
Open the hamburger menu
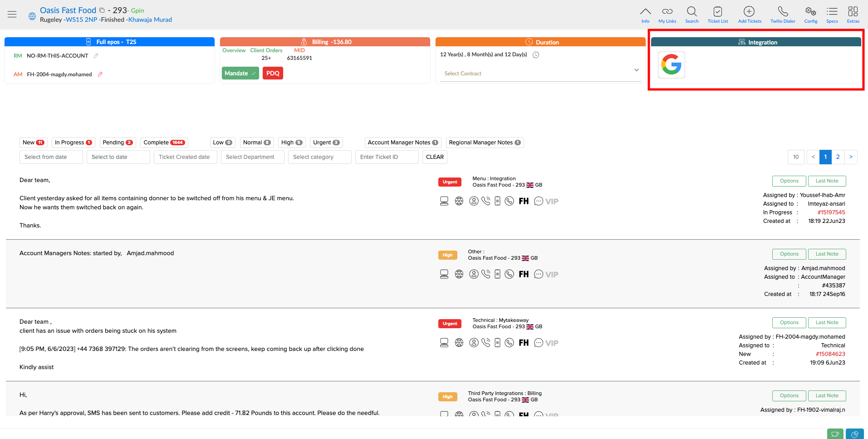12,15
